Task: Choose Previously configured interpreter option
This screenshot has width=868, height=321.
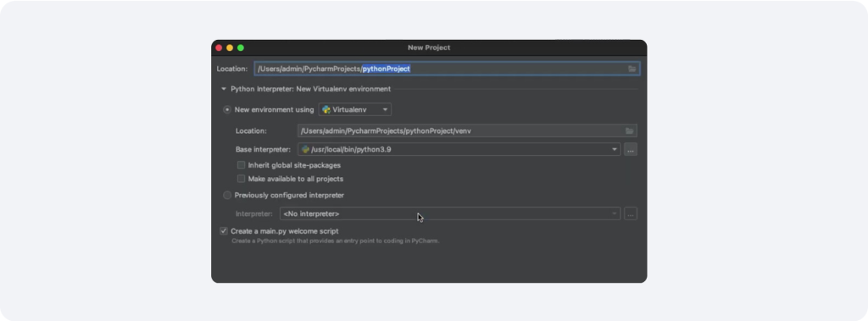Action: pyautogui.click(x=227, y=196)
